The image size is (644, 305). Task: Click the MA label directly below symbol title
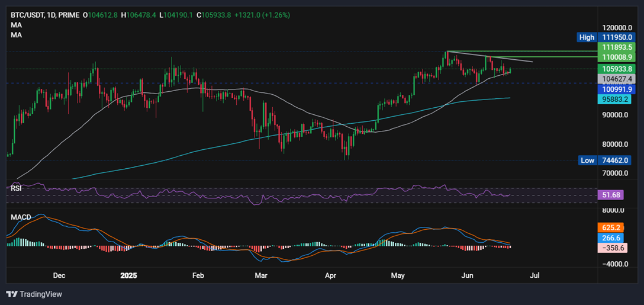pos(16,25)
